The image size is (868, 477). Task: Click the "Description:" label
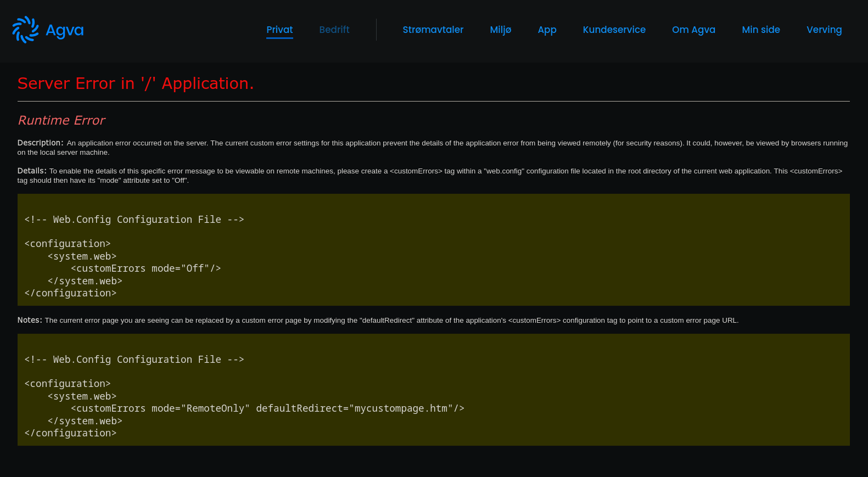click(41, 143)
